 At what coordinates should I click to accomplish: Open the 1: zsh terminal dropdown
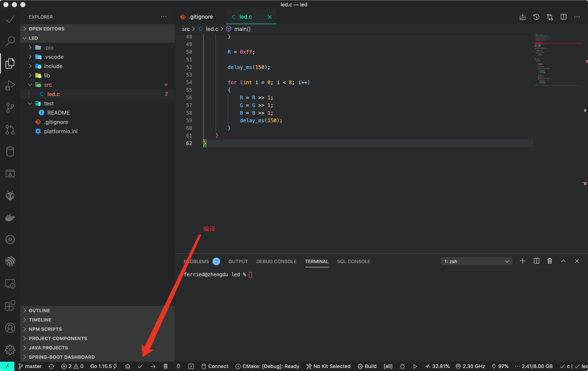tap(476, 261)
